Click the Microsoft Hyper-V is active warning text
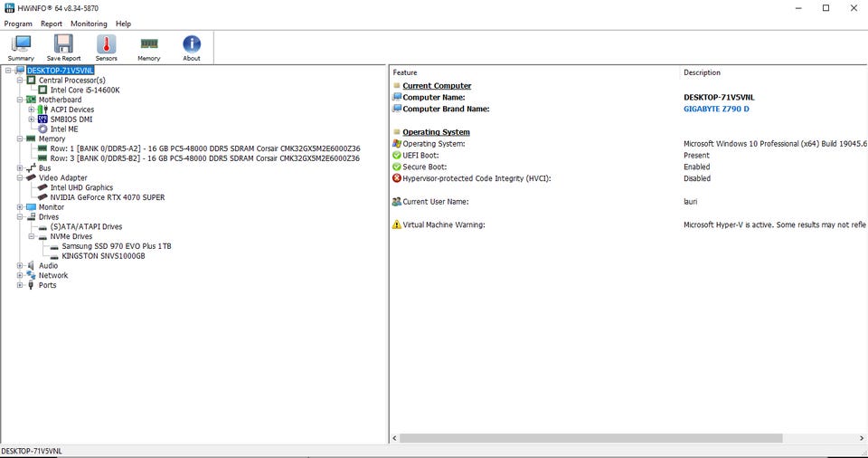This screenshot has height=458, width=868. [x=775, y=224]
